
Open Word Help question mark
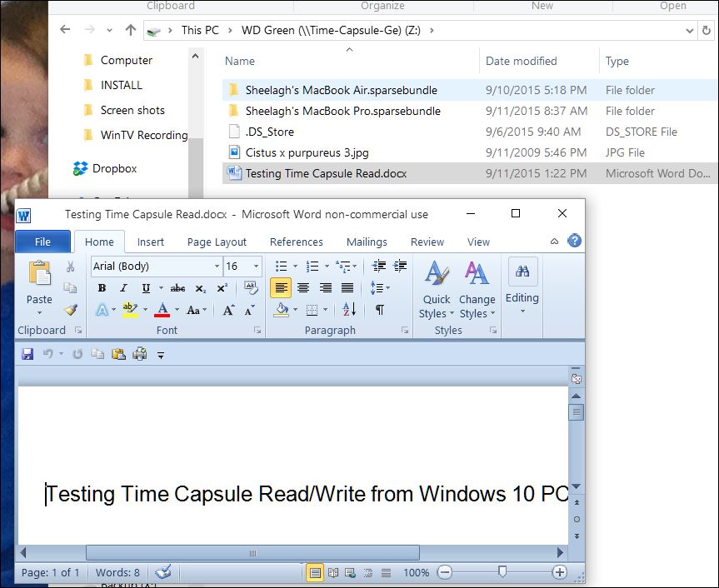(574, 241)
